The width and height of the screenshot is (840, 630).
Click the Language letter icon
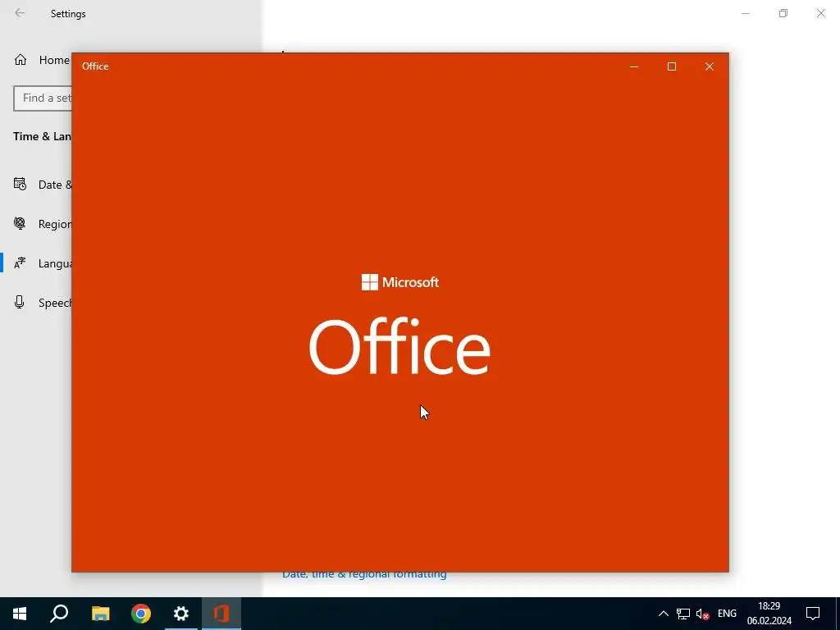click(20, 263)
